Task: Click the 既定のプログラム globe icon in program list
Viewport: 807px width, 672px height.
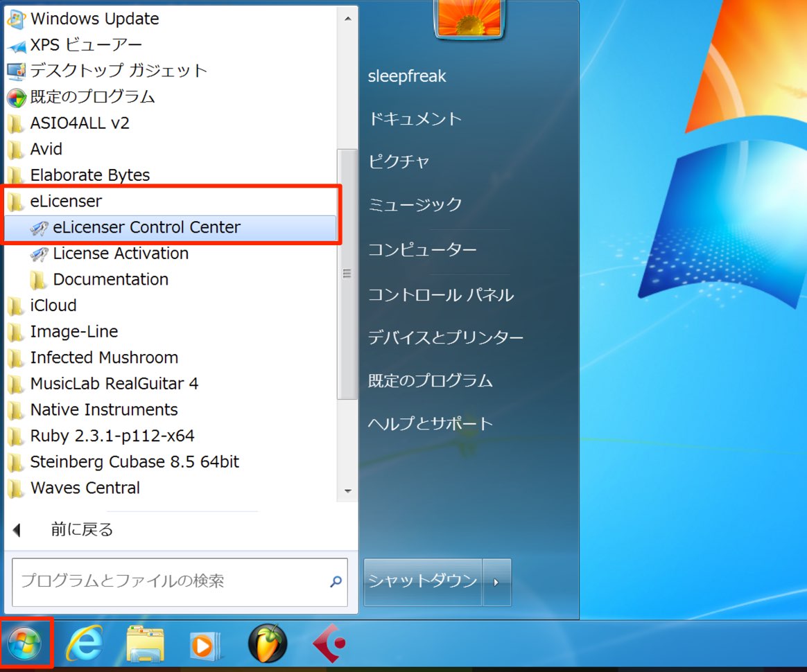Action: pos(17,98)
